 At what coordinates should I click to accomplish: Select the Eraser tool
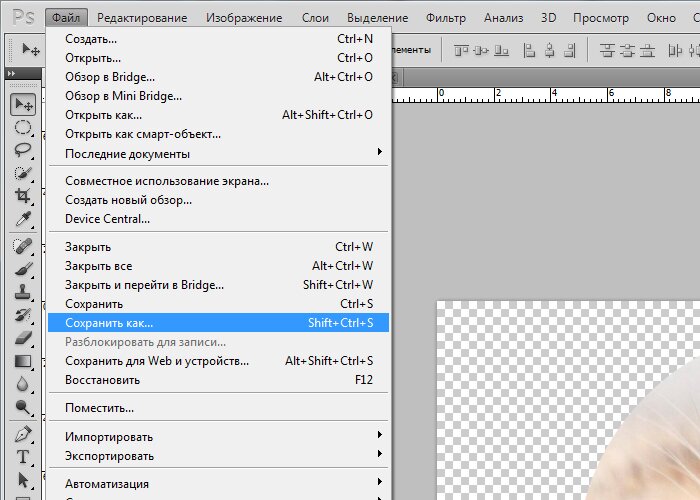23,338
